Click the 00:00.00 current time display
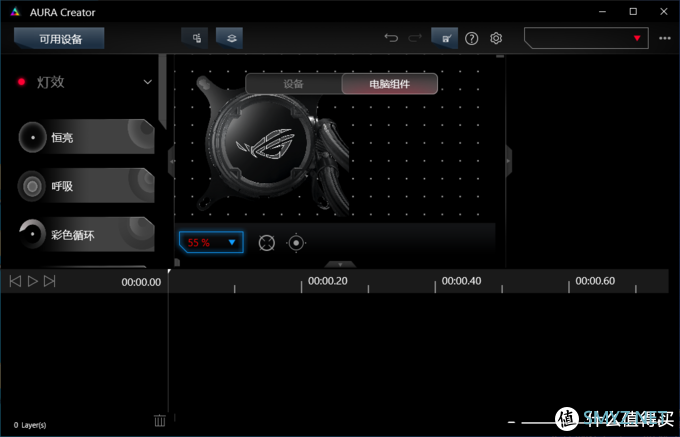680x437 pixels. [141, 282]
